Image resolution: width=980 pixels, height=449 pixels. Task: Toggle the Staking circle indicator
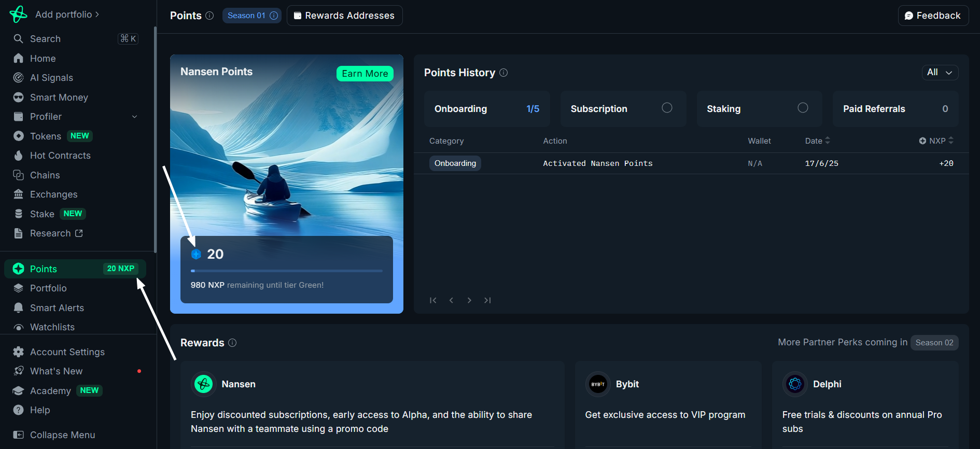click(803, 108)
